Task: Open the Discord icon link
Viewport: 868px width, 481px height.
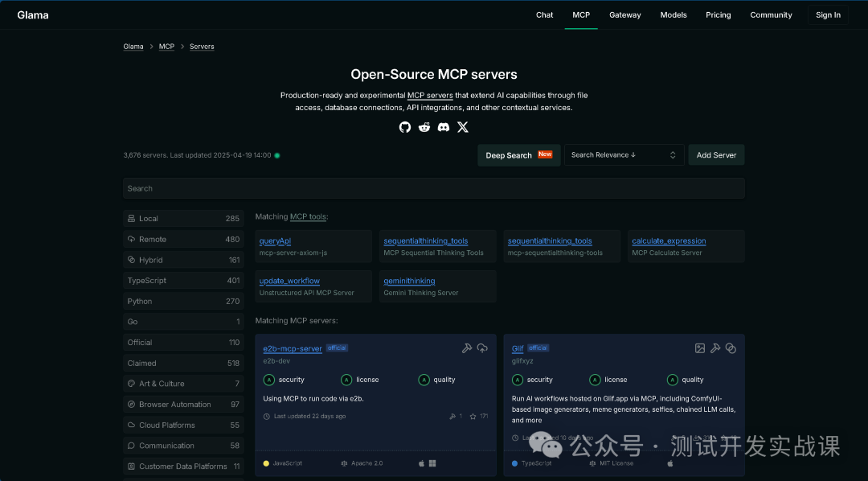Action: click(444, 127)
